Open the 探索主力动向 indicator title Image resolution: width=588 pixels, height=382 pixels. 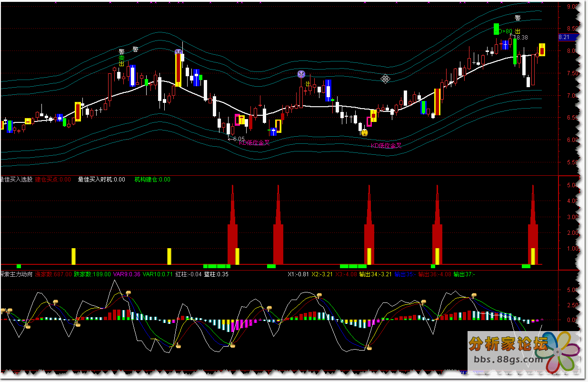16,274
